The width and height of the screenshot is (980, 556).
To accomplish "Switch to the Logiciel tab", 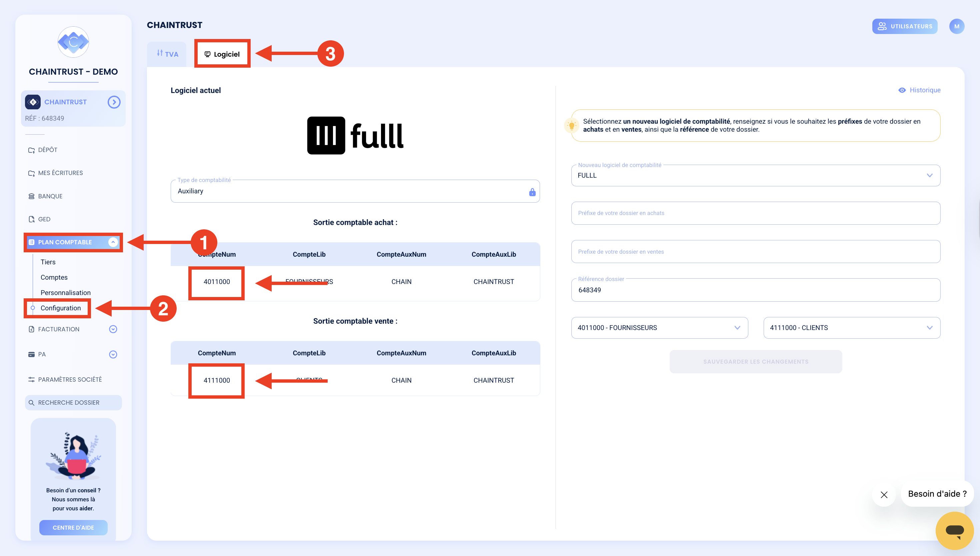I will pyautogui.click(x=222, y=54).
